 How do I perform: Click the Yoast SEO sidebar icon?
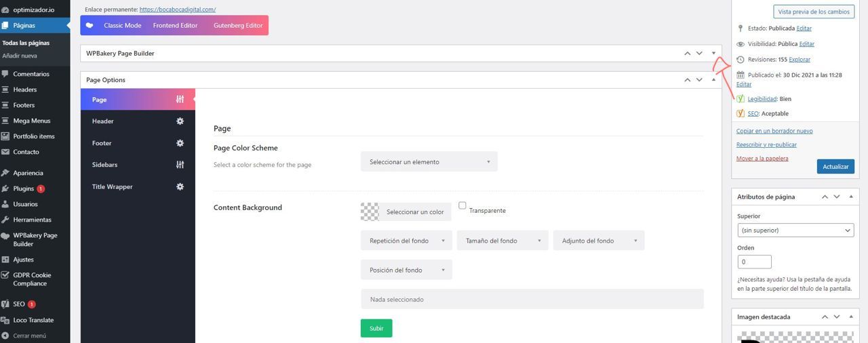6,304
